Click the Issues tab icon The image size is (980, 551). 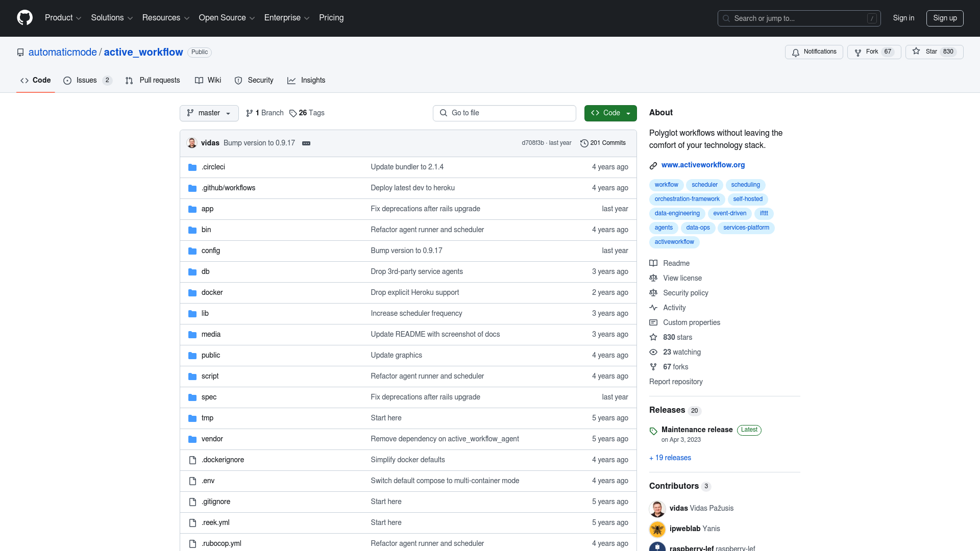(x=67, y=80)
